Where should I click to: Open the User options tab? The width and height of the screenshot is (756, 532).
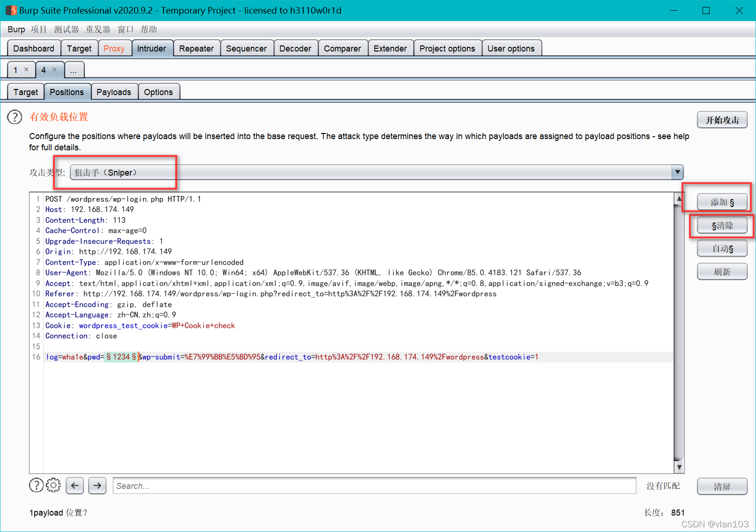pos(511,49)
